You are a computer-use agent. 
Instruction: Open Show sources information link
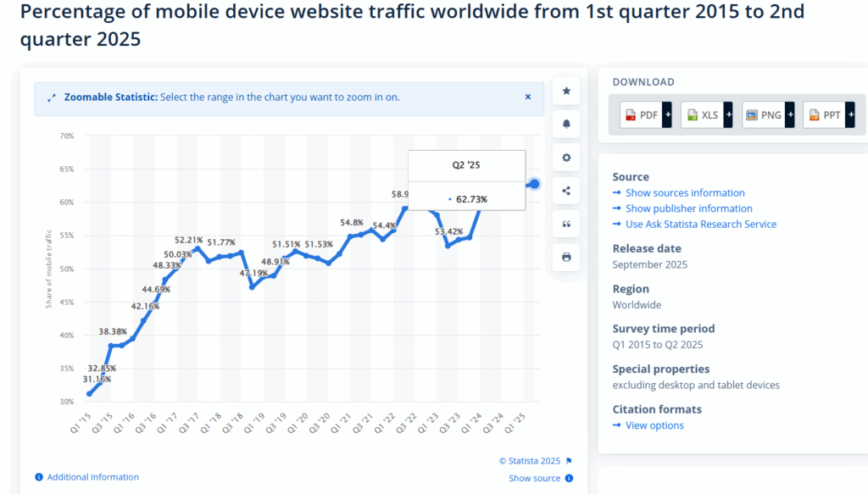(685, 193)
